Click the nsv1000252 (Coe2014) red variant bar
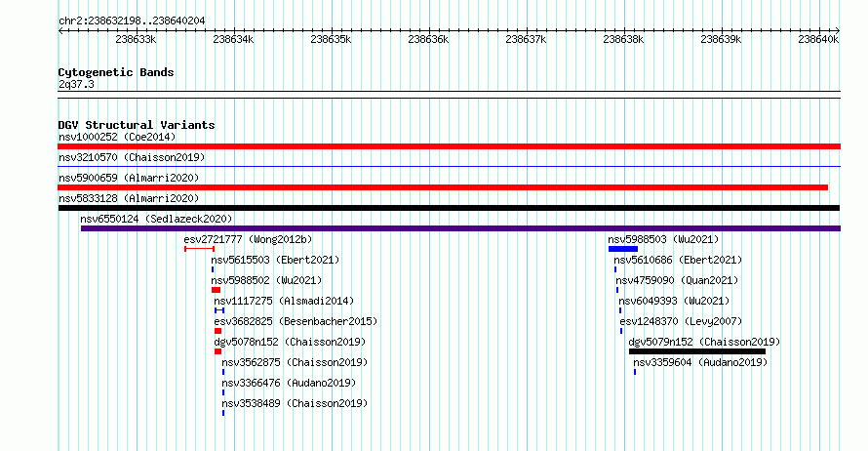 [449, 146]
